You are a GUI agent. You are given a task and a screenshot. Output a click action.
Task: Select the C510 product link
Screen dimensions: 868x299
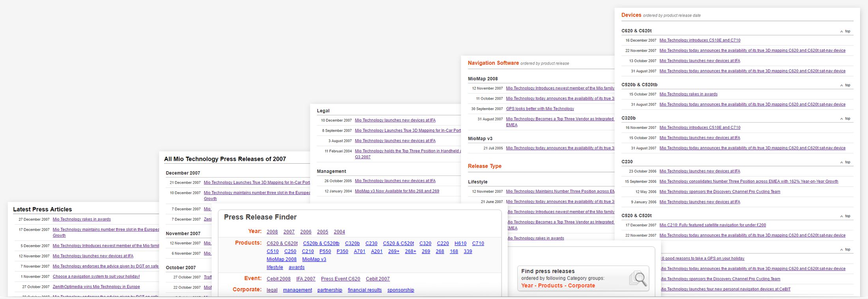[273, 251]
